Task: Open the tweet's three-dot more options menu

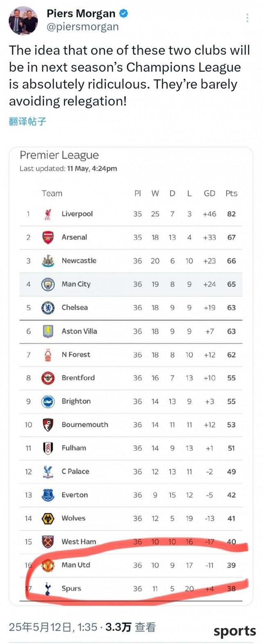Action: [247, 18]
